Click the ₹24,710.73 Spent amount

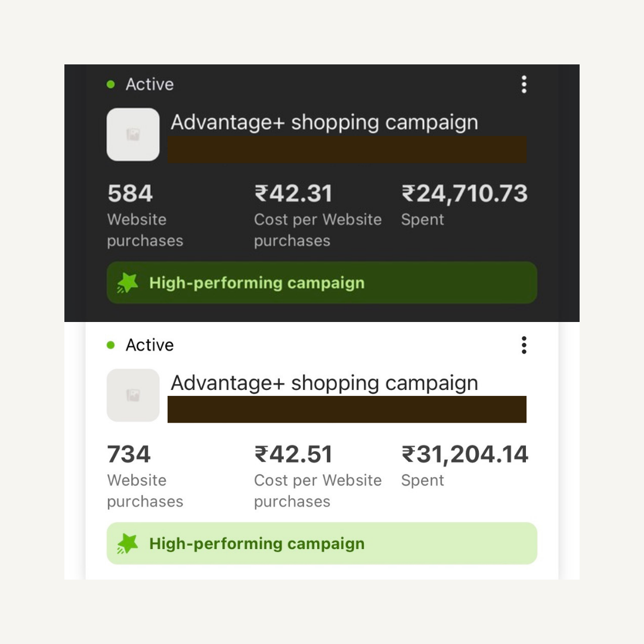(465, 194)
